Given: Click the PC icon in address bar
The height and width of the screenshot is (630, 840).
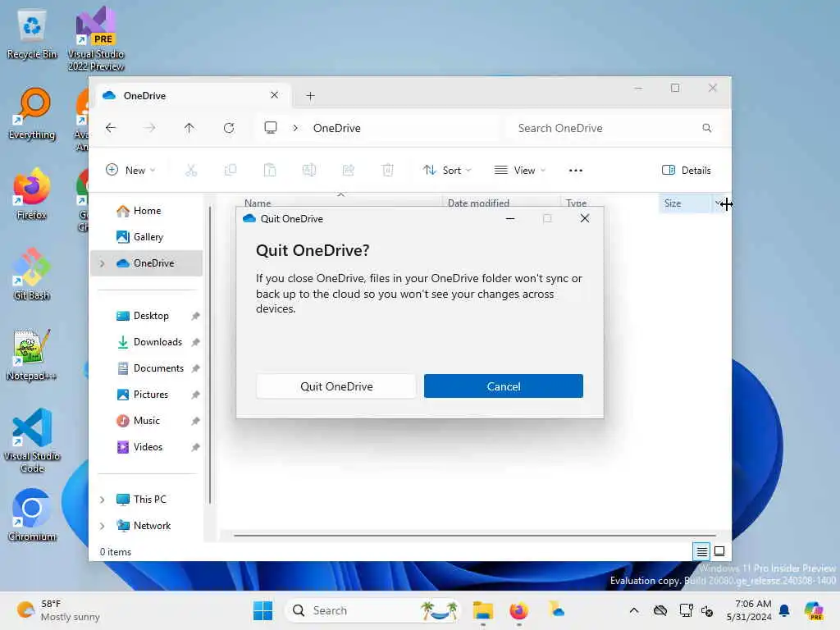Looking at the screenshot, I should pos(271,127).
